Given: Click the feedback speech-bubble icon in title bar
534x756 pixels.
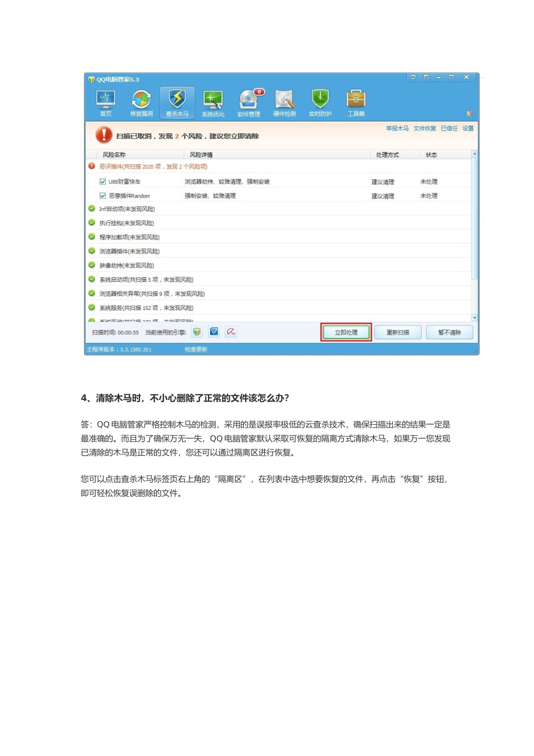Looking at the screenshot, I should tap(413, 77).
